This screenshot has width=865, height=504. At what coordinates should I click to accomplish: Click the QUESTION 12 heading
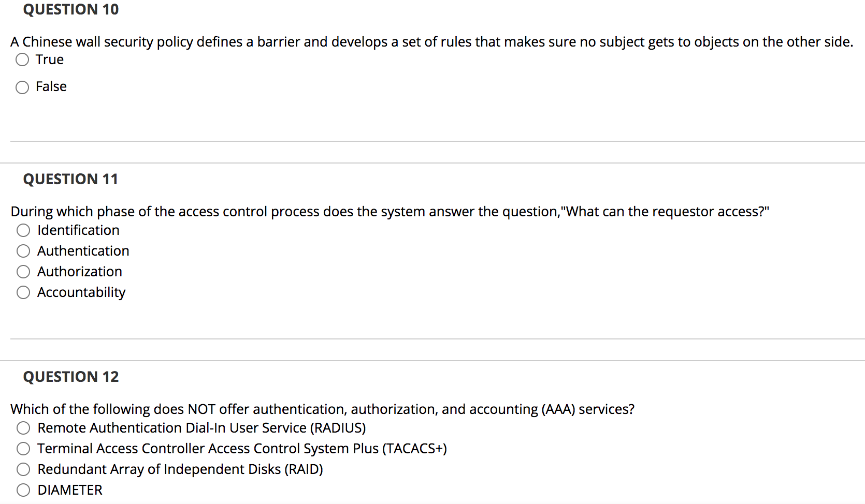(70, 377)
